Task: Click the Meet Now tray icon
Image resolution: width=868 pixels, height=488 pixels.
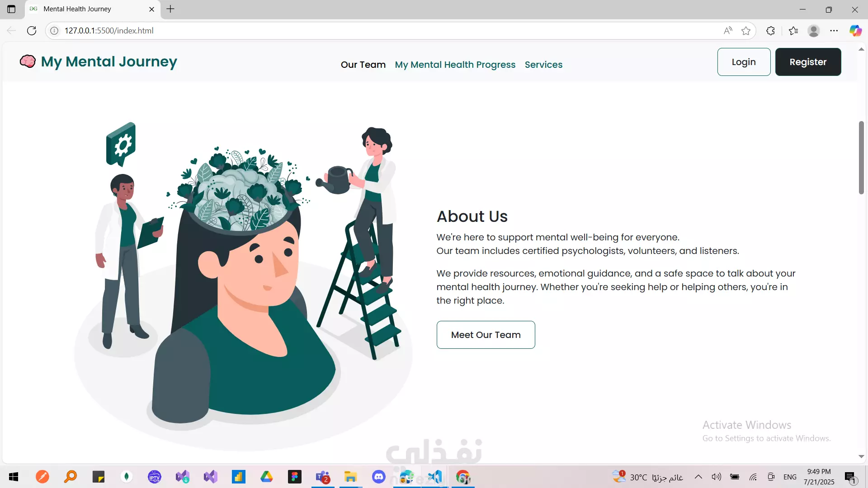Action: pos(771,477)
